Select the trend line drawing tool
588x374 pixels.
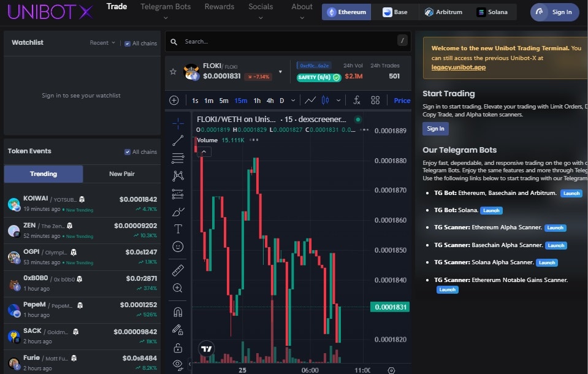pyautogui.click(x=178, y=140)
